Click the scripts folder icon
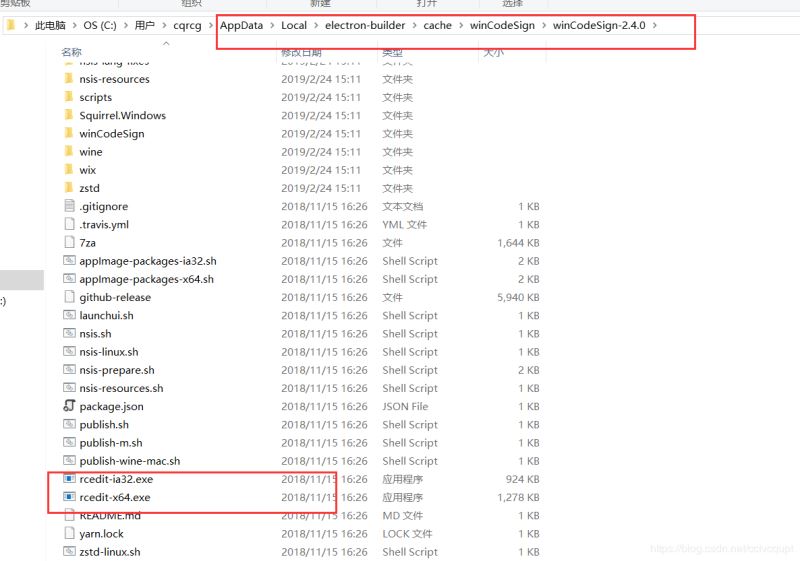The image size is (800, 561). (x=69, y=97)
